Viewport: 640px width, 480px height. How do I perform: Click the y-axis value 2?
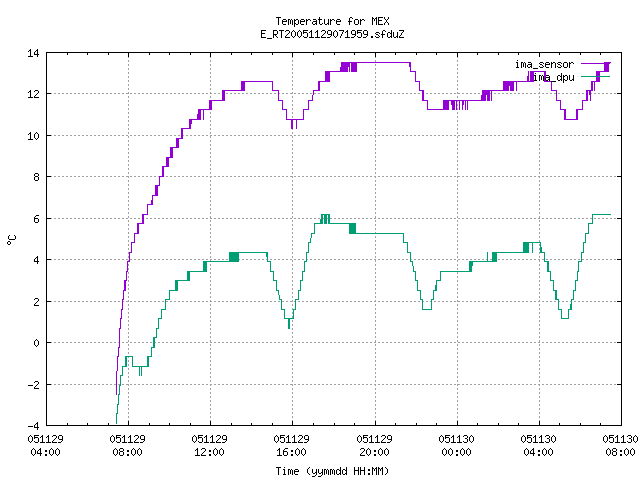point(36,302)
